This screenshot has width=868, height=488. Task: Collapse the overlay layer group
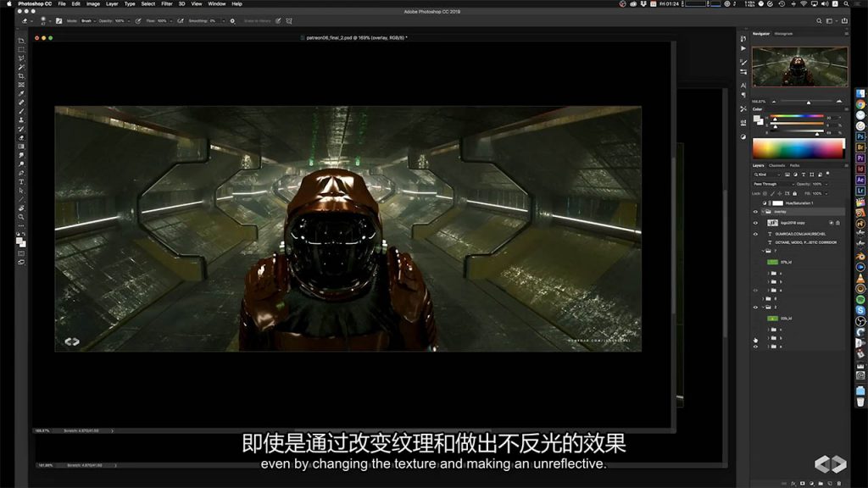(763, 212)
